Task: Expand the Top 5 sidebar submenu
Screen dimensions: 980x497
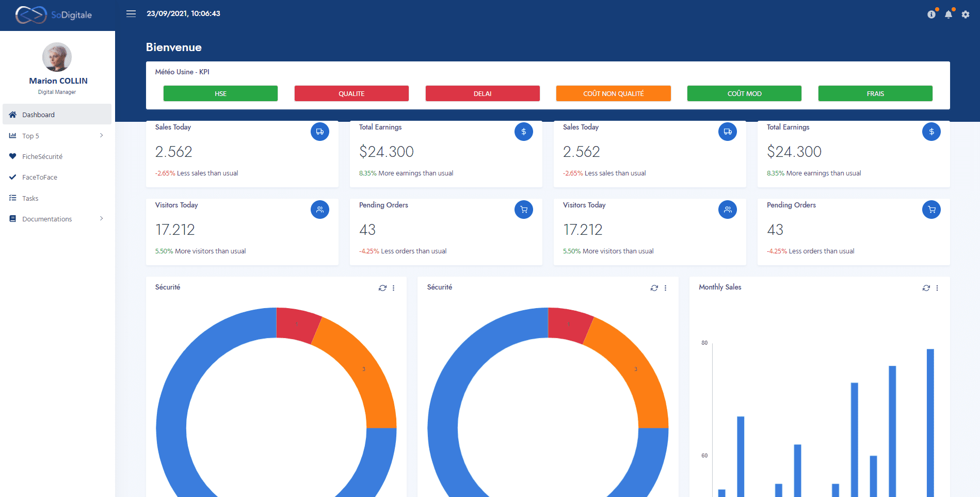Action: 57,136
